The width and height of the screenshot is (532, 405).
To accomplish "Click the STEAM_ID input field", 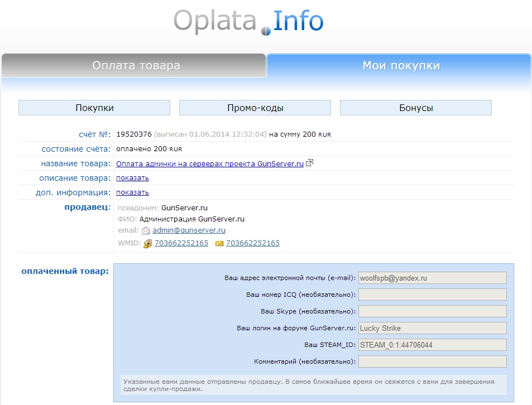I will click(432, 345).
